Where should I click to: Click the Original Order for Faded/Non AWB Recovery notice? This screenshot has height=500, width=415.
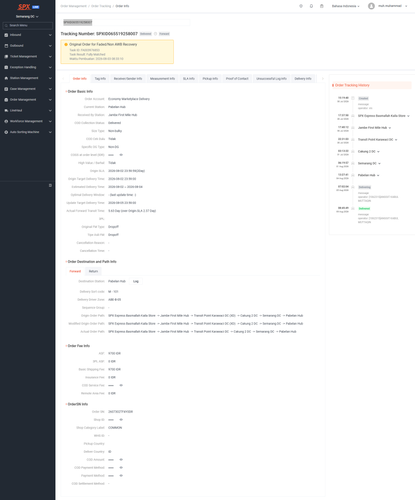(117, 52)
